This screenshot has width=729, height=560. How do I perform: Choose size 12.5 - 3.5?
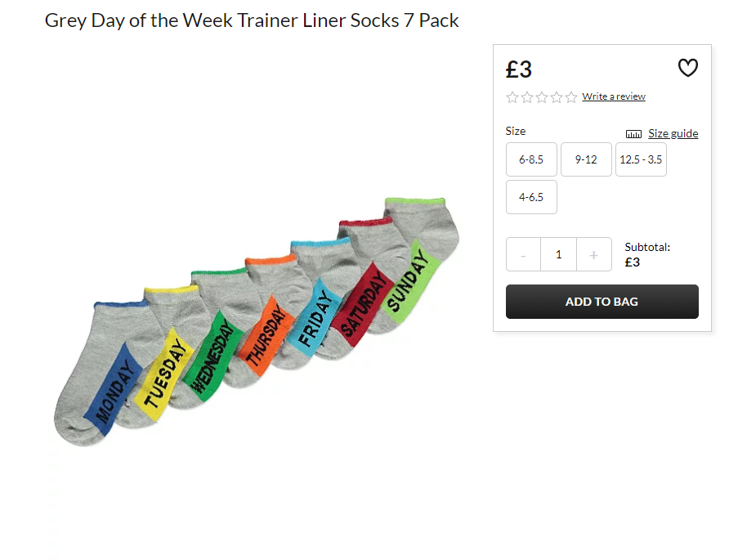[641, 159]
